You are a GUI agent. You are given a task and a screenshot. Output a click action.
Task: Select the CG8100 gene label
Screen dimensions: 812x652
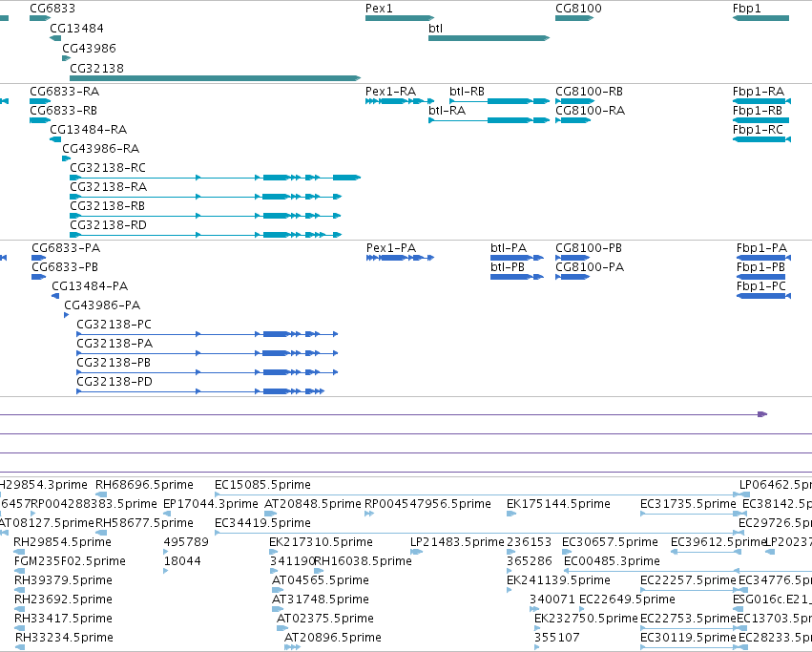pyautogui.click(x=578, y=9)
